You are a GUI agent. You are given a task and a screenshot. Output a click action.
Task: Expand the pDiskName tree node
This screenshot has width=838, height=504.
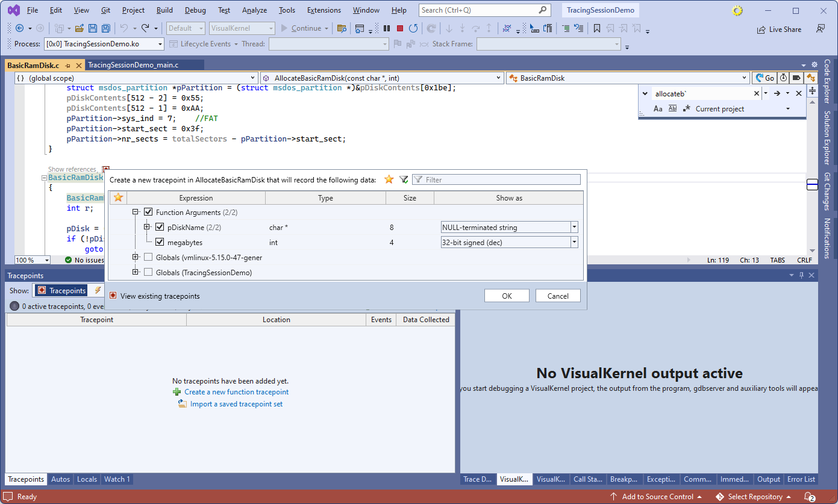(x=147, y=228)
